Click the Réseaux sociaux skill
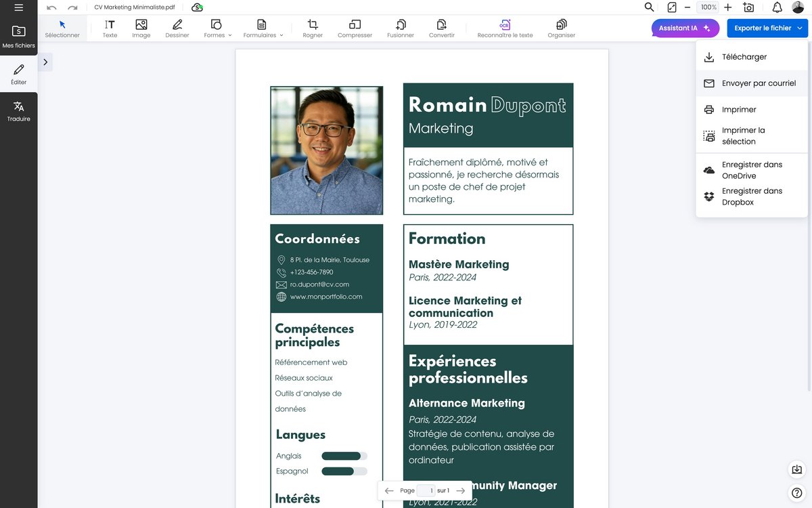 tap(304, 378)
